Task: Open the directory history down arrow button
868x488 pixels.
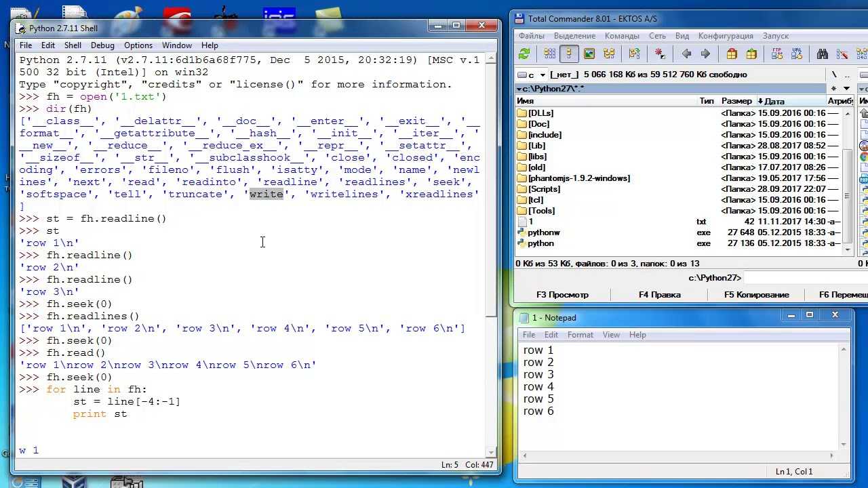Action: [846, 89]
